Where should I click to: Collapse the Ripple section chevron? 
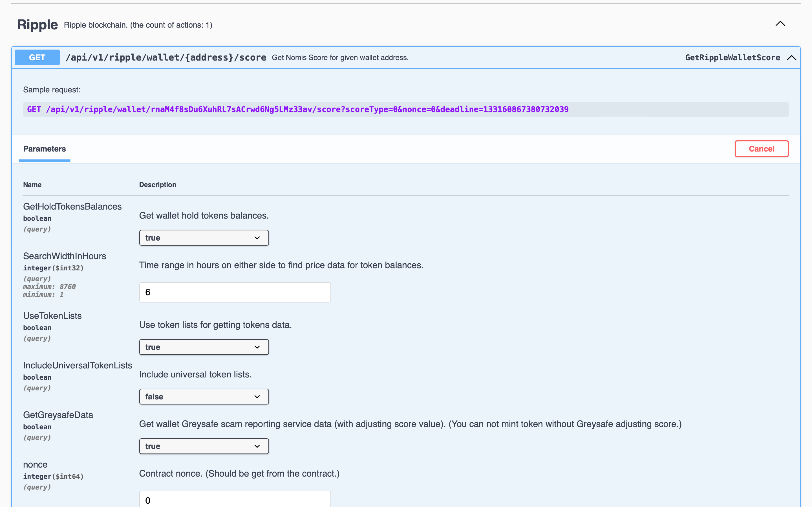click(x=780, y=24)
